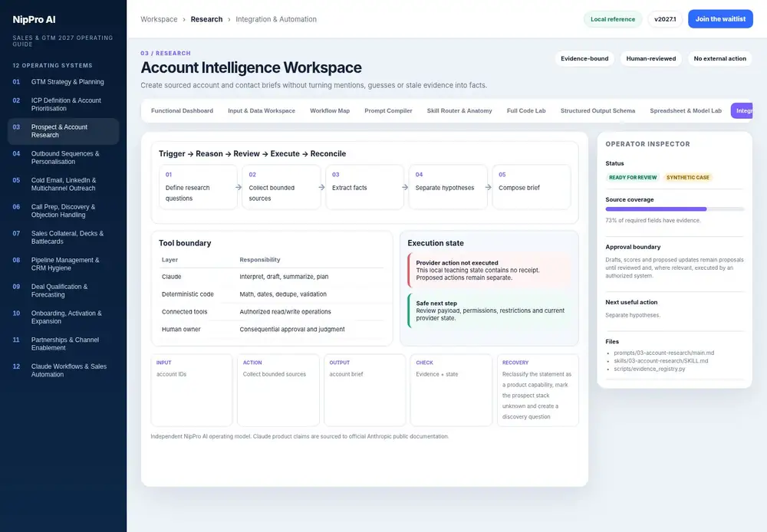Click the Evidence-bound tag
Screen dimensions: 767x532
(584, 59)
